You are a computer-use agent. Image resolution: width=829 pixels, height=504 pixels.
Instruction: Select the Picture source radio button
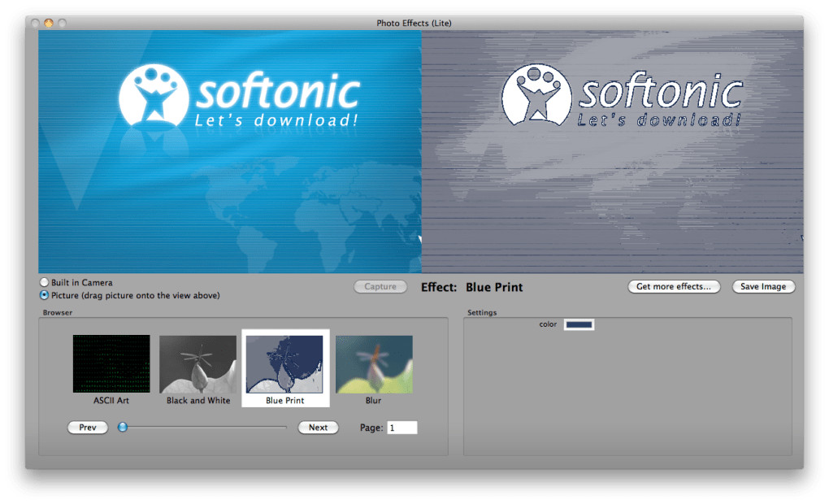45,295
